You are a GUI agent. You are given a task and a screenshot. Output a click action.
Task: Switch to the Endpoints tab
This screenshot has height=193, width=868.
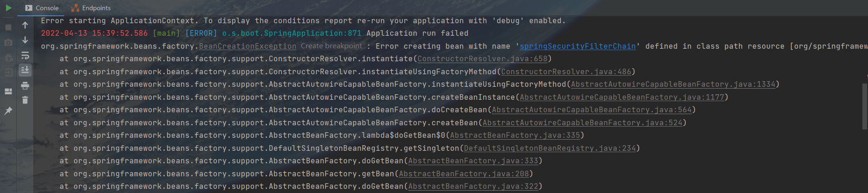(x=91, y=8)
